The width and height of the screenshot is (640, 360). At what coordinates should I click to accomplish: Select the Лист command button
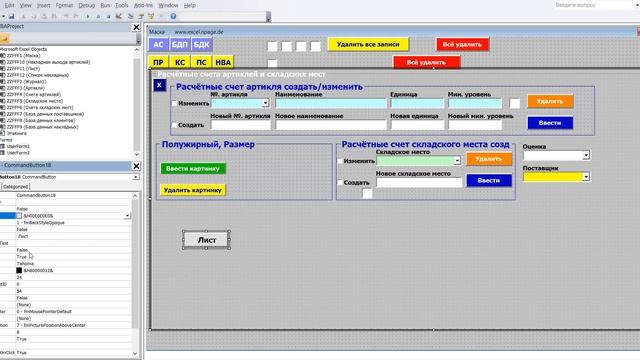(207, 240)
